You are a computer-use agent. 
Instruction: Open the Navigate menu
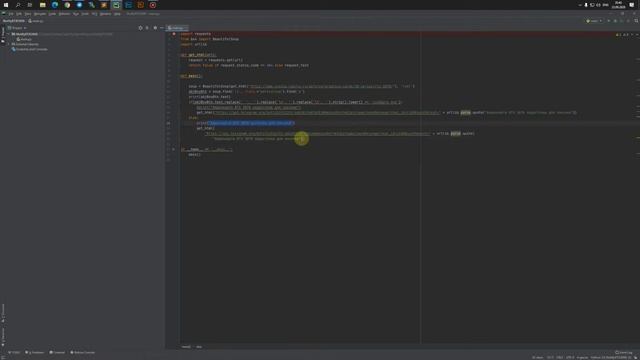tap(40, 14)
